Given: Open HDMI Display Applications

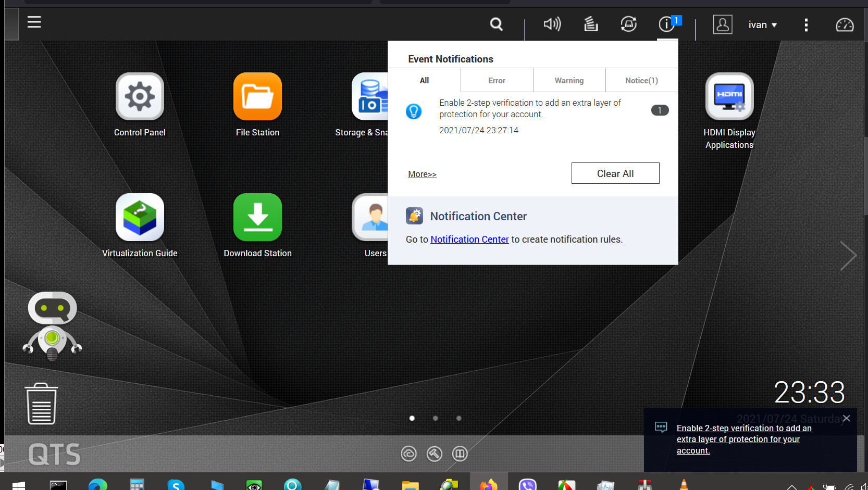Looking at the screenshot, I should (x=729, y=97).
